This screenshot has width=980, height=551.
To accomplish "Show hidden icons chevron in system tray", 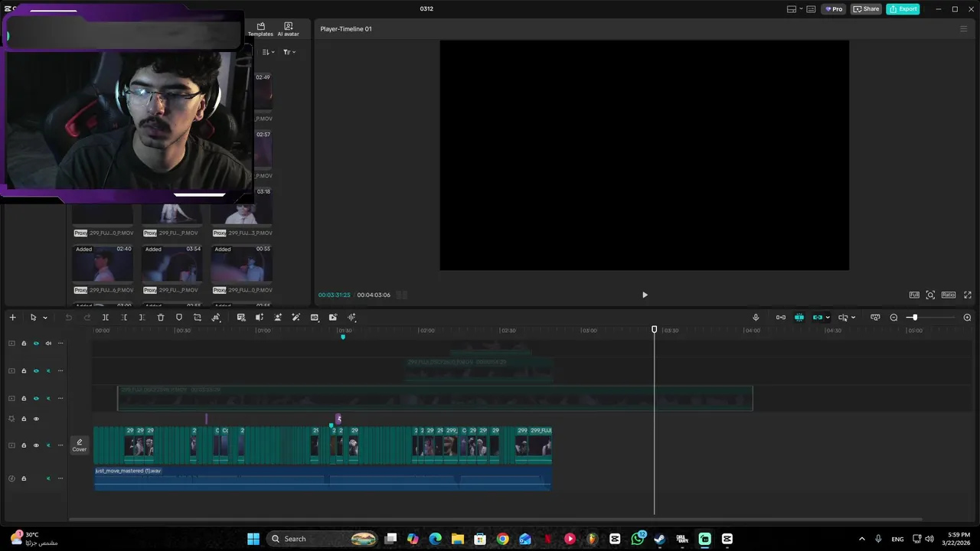I will (861, 539).
